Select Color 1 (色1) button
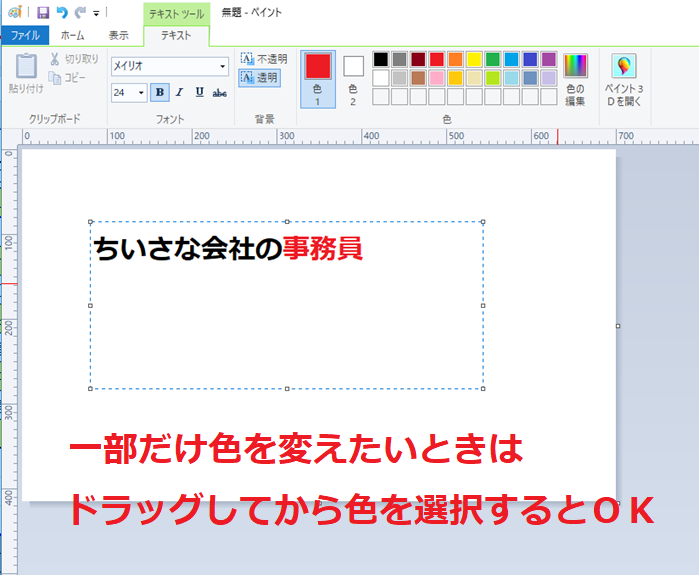Screen dimensions: 699x575 pyautogui.click(x=317, y=78)
